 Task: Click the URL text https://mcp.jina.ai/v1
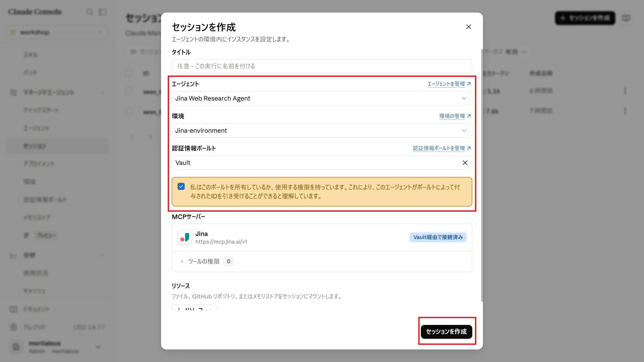coord(221,242)
